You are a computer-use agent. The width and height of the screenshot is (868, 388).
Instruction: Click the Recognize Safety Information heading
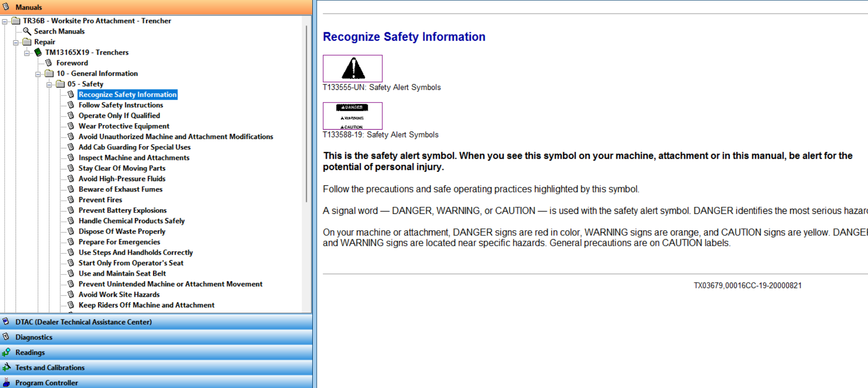[x=404, y=37]
